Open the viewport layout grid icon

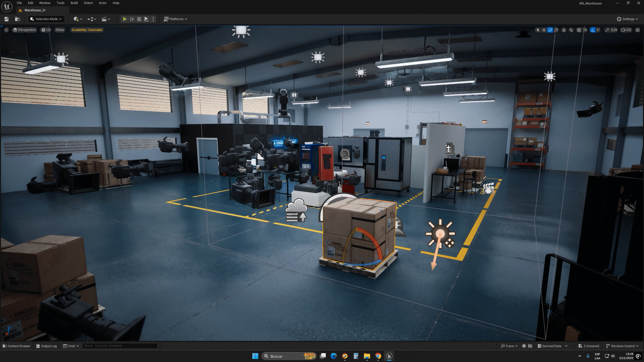tap(638, 30)
